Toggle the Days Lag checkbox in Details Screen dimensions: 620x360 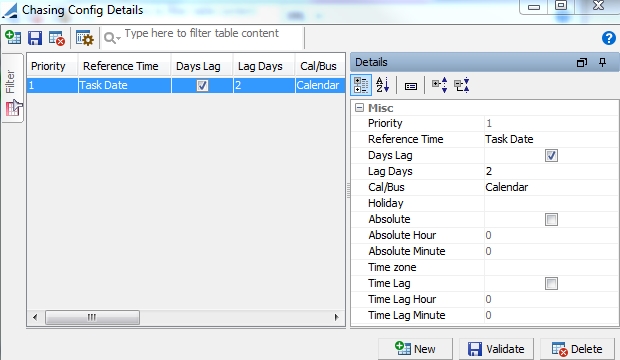tap(551, 155)
